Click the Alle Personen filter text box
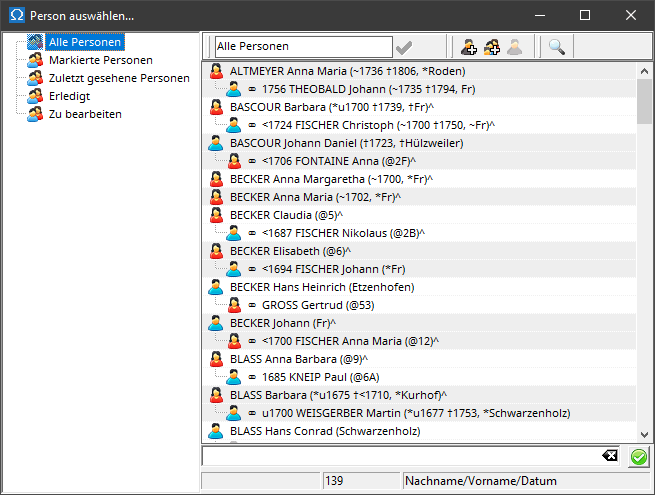655x495 pixels. tap(302, 46)
